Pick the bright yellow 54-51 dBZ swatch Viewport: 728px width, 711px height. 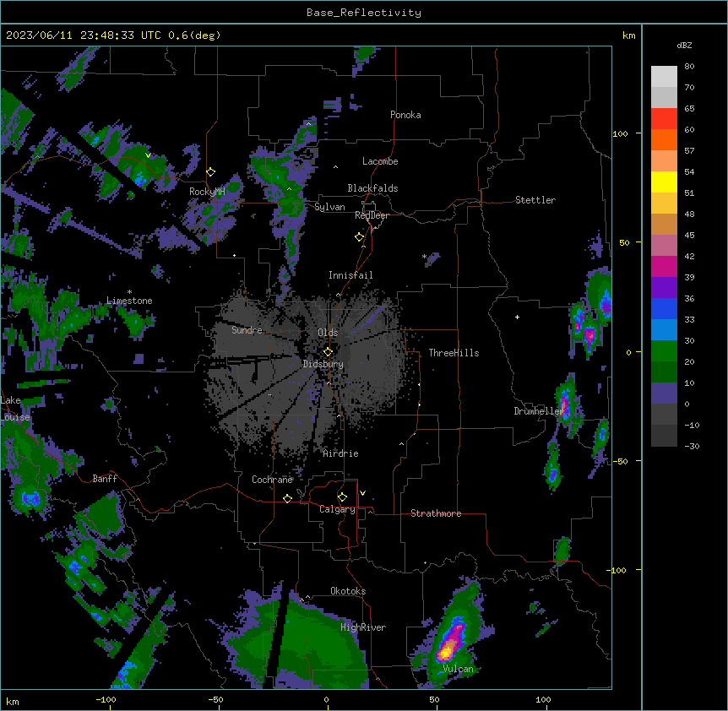(664, 182)
